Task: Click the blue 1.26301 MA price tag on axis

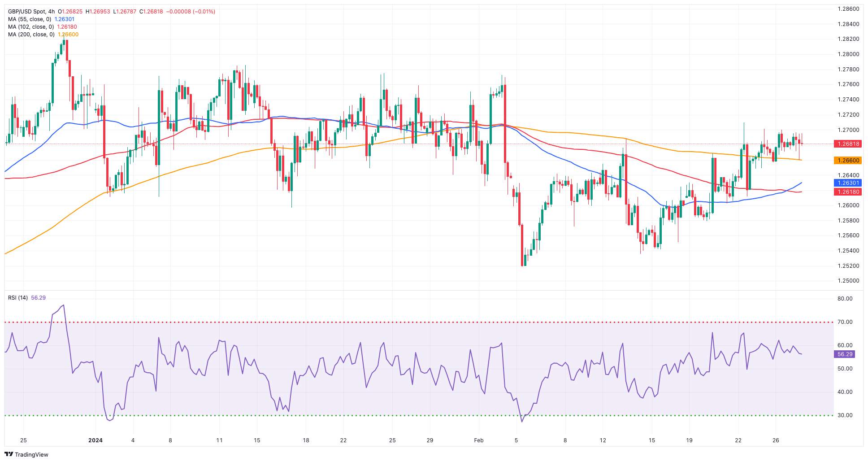Action: click(x=847, y=183)
